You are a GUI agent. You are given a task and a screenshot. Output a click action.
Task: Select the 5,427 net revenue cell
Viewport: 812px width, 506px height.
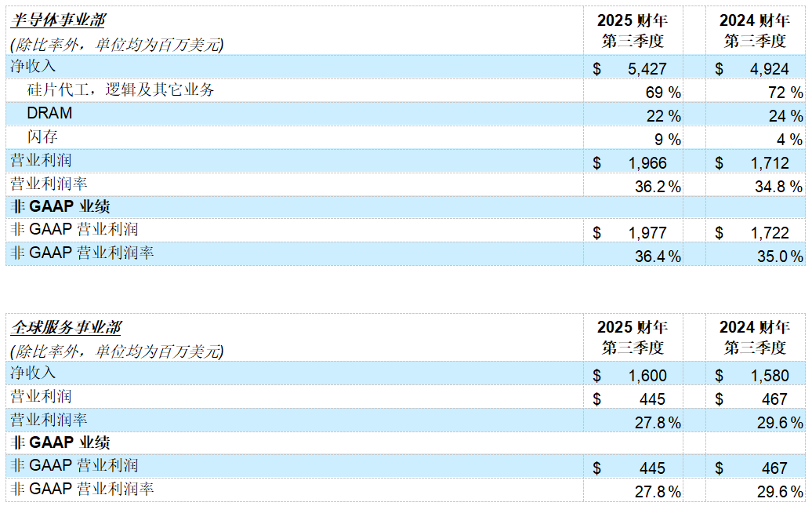coord(647,69)
